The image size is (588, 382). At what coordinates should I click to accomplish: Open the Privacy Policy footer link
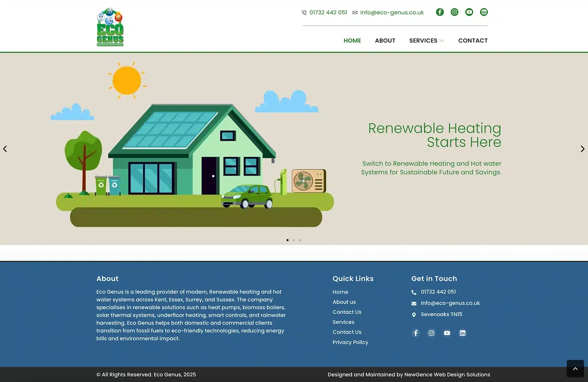click(x=350, y=342)
